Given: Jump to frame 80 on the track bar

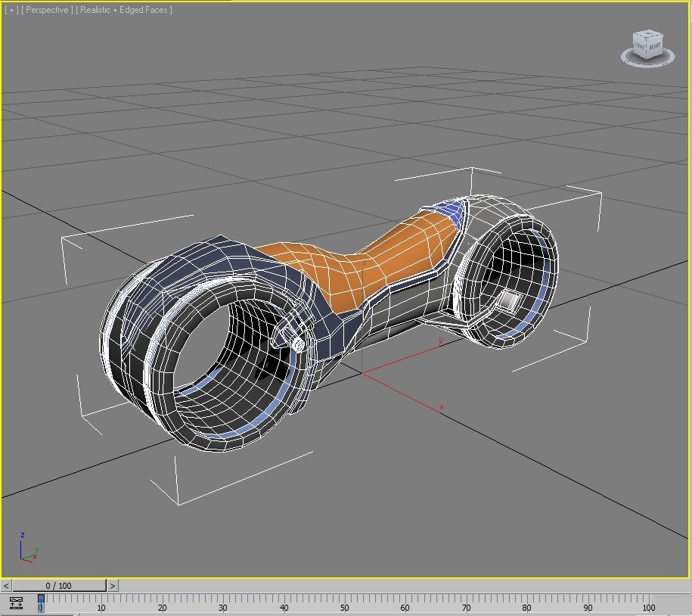Looking at the screenshot, I should (x=526, y=608).
